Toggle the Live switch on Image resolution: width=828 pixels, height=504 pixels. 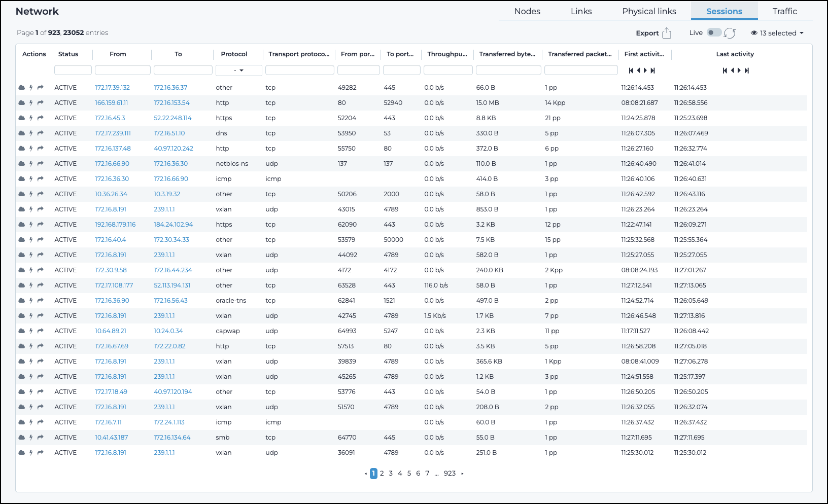[714, 32]
